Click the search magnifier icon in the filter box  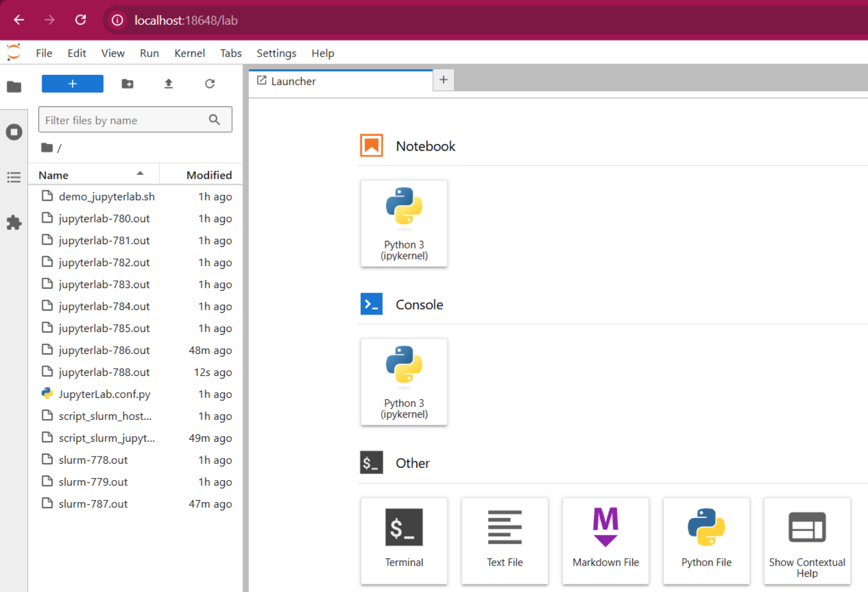(214, 120)
